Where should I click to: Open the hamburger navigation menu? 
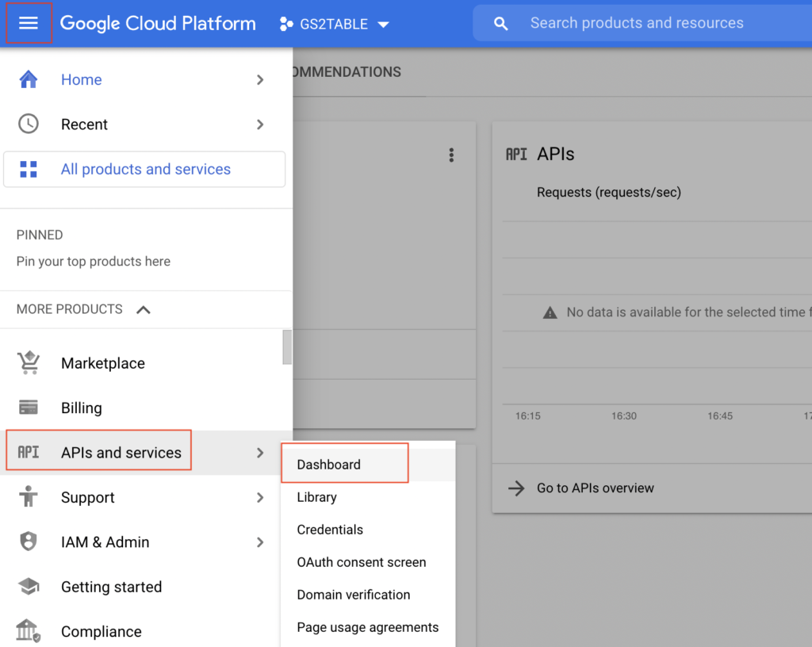click(29, 23)
